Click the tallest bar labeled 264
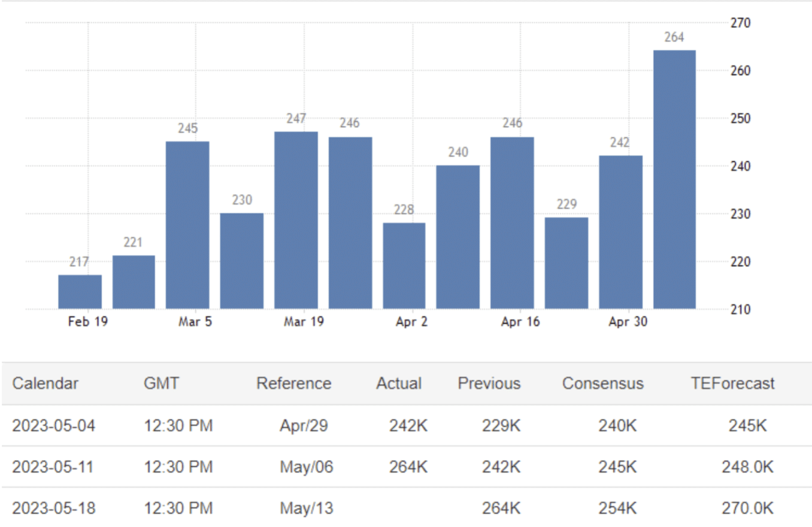The width and height of the screenshot is (812, 527). [674, 180]
